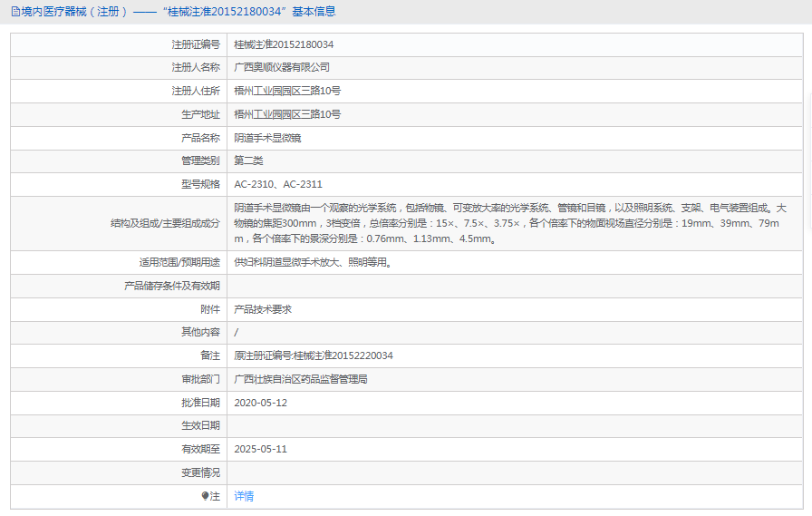812x516 pixels.
Task: Click approval department 广西壮族自治区药品监督管理局
Action: pos(301,379)
